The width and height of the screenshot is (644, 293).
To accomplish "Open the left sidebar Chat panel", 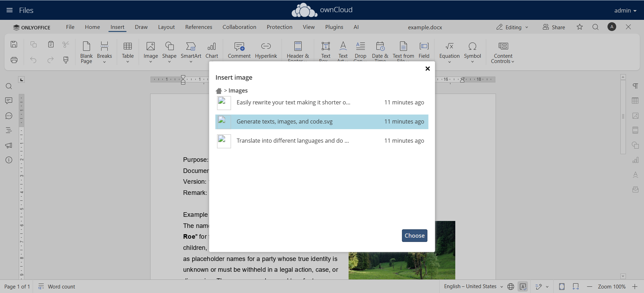I will pyautogui.click(x=9, y=116).
